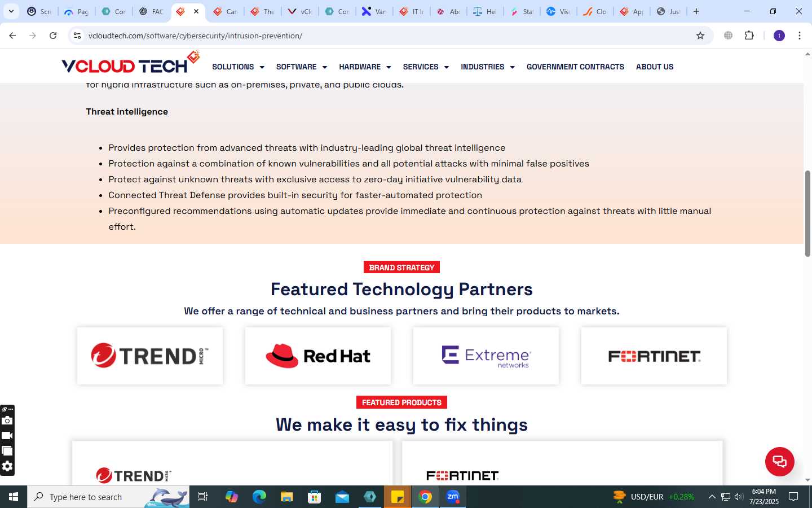Open Windows Start menu
This screenshot has width=812, height=508.
[x=14, y=497]
